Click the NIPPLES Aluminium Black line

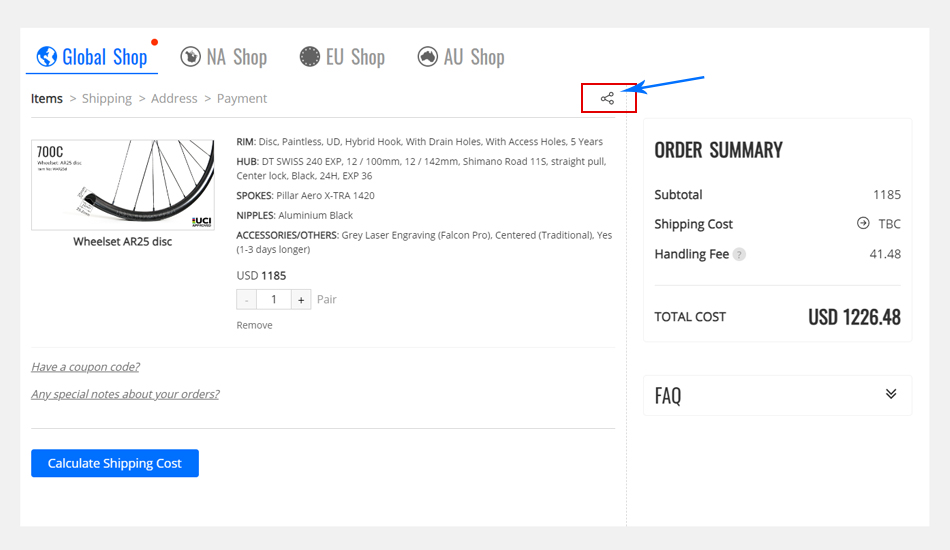[x=294, y=215]
